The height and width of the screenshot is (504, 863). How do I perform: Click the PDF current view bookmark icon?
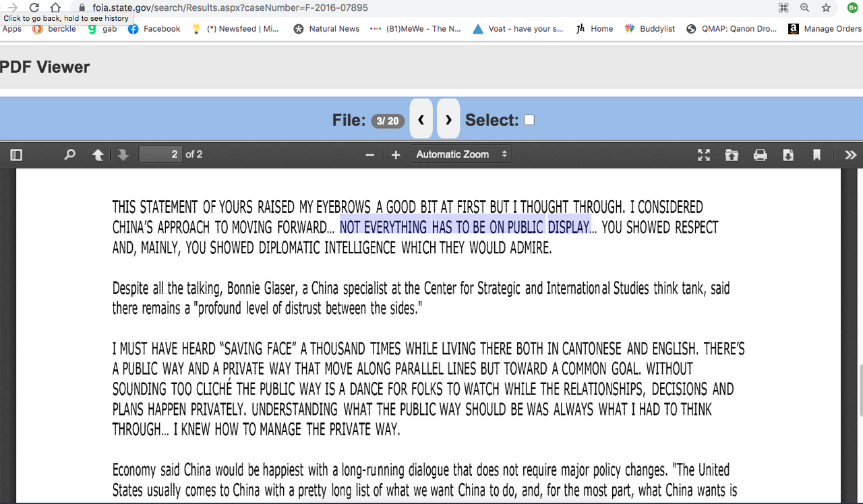(x=816, y=155)
